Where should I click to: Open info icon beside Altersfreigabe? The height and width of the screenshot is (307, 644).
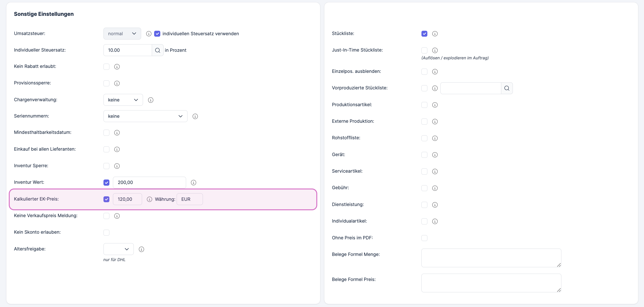[142, 249]
